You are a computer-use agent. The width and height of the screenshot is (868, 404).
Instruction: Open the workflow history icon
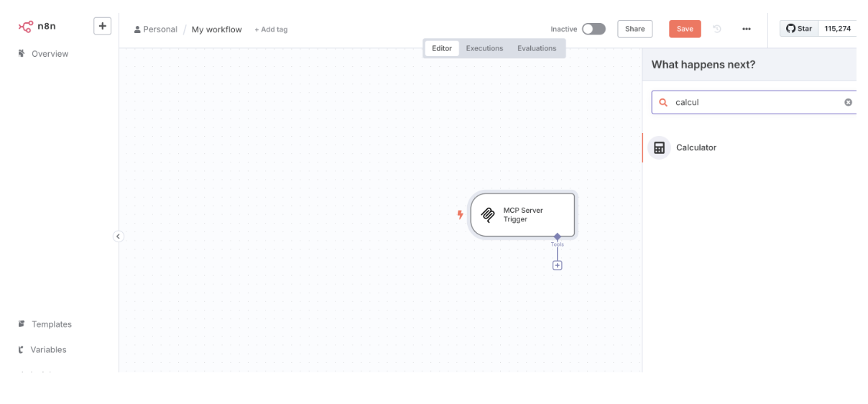717,29
